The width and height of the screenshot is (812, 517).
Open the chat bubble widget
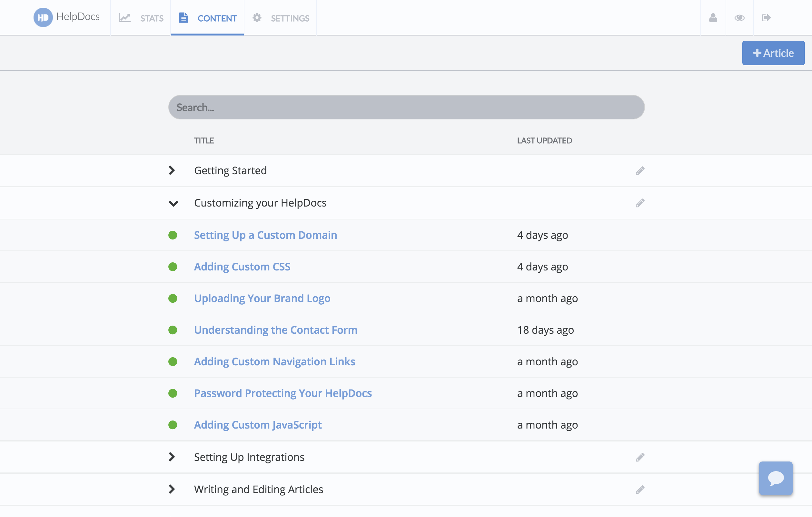coord(775,478)
